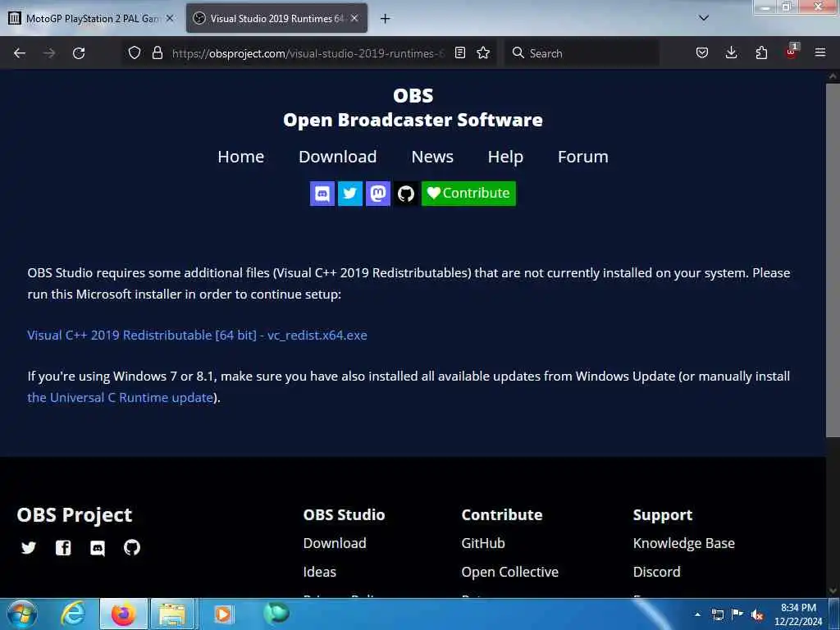This screenshot has width=840, height=630.
Task: Open the footer Knowledge Base link
Action: pos(684,543)
